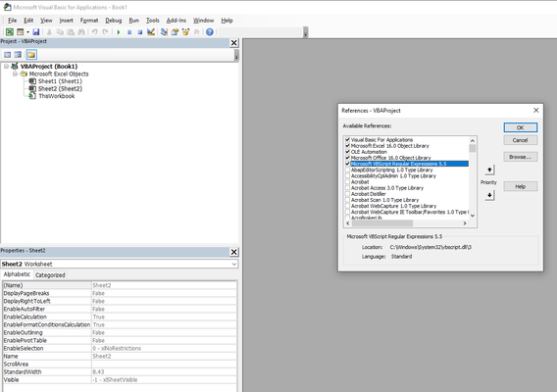Click the View Microsoft Excel toolbar icon
Screen dimensions: 557x392
[10, 32]
